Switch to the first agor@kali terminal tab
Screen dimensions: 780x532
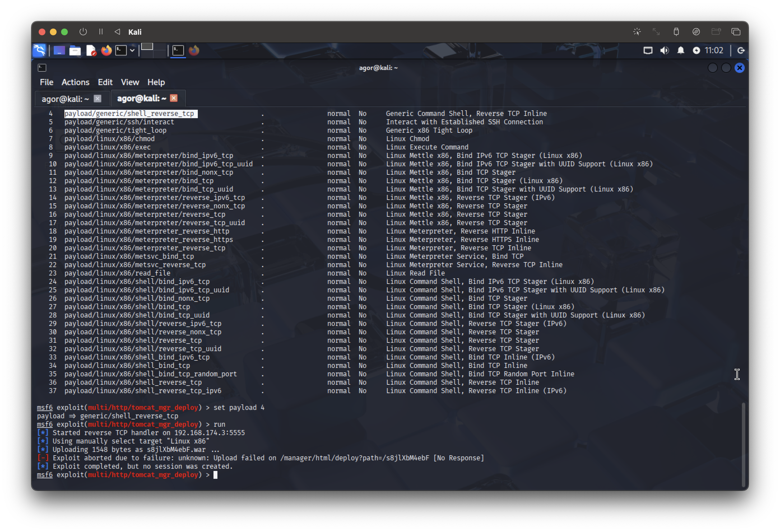tap(65, 99)
